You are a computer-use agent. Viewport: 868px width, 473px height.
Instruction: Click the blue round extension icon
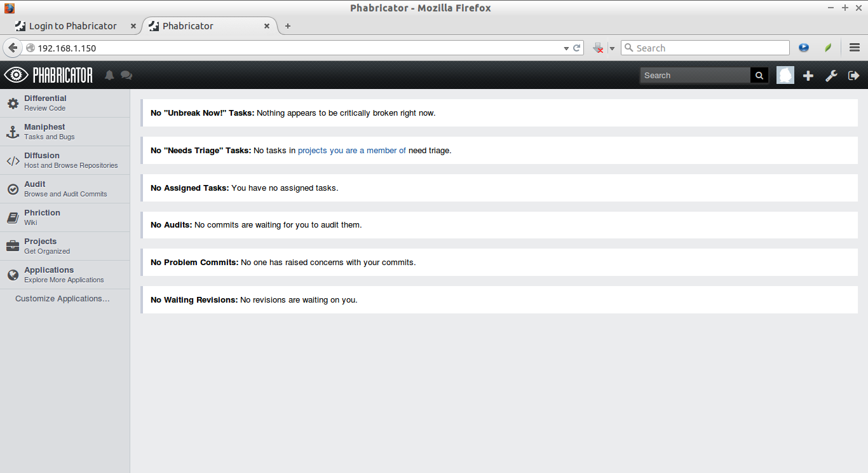[x=804, y=48]
